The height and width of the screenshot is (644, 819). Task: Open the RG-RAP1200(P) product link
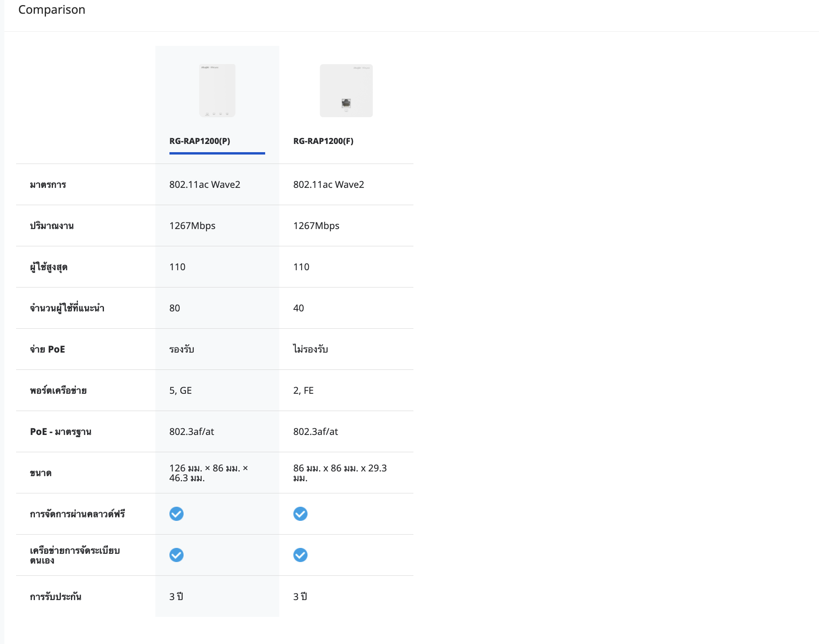click(x=200, y=141)
